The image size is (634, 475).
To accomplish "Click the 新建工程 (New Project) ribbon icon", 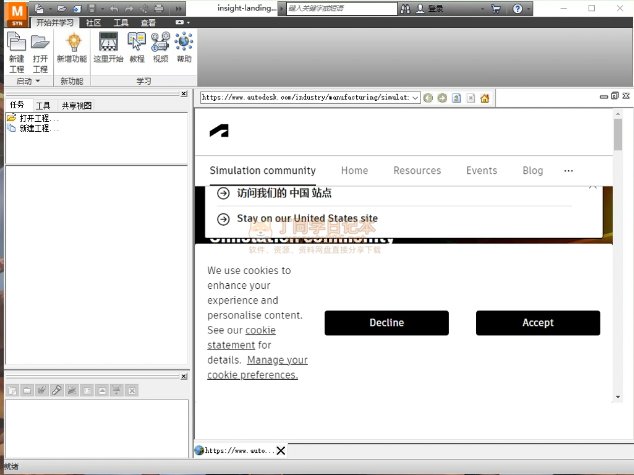I will pos(16,49).
